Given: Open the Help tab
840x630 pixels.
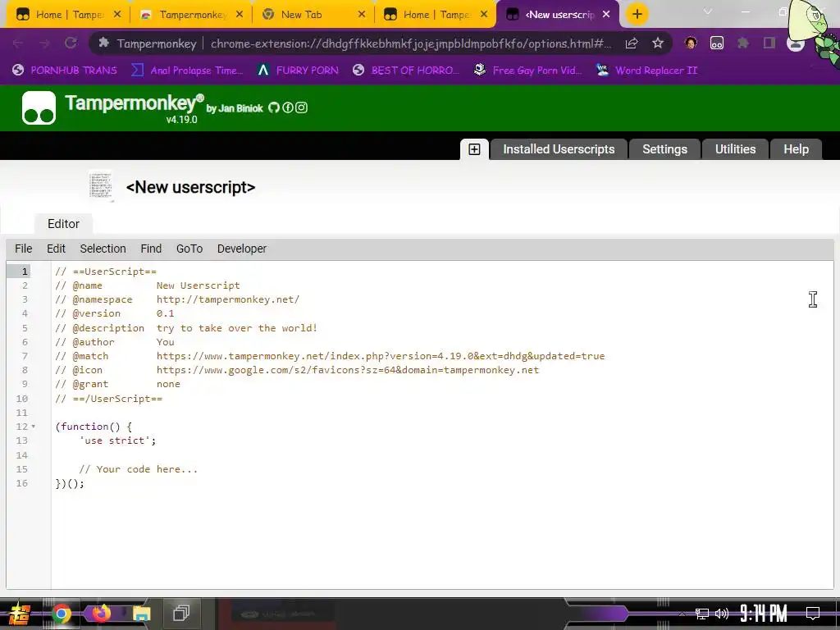Looking at the screenshot, I should click(x=796, y=149).
